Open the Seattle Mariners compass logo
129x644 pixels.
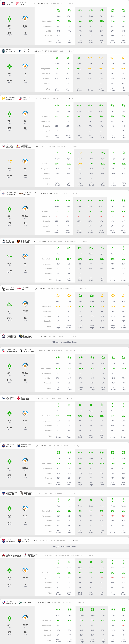(x=3, y=51)
